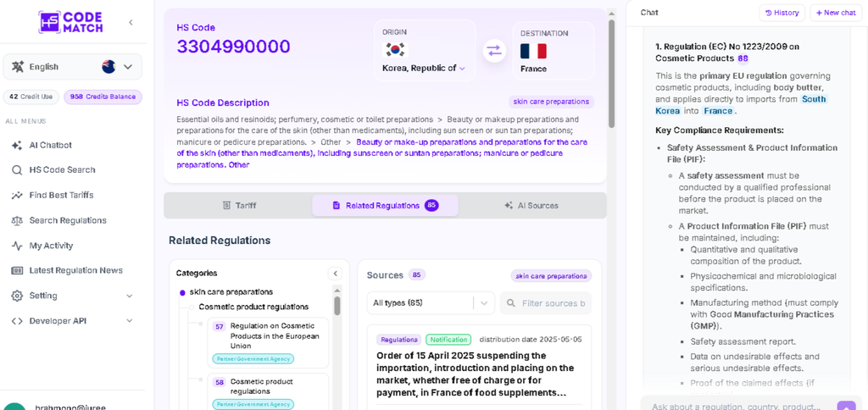
Task: Switch to the AI Sources tab
Action: pyautogui.click(x=531, y=205)
